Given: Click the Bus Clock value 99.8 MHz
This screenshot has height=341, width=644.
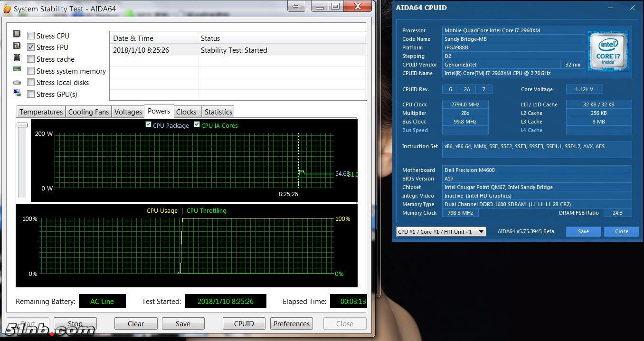Looking at the screenshot, I should click(x=465, y=122).
